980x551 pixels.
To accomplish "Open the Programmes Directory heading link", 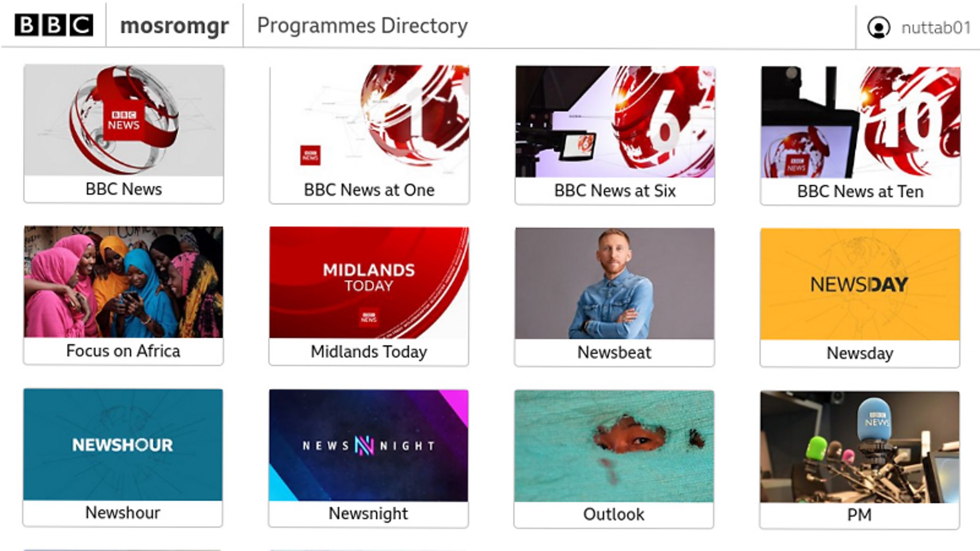I will (362, 26).
